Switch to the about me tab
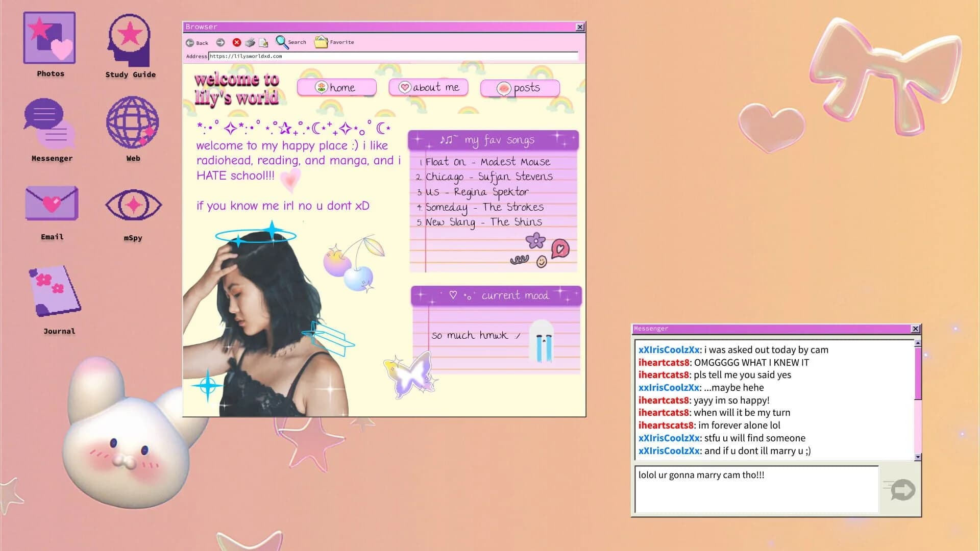 point(428,87)
